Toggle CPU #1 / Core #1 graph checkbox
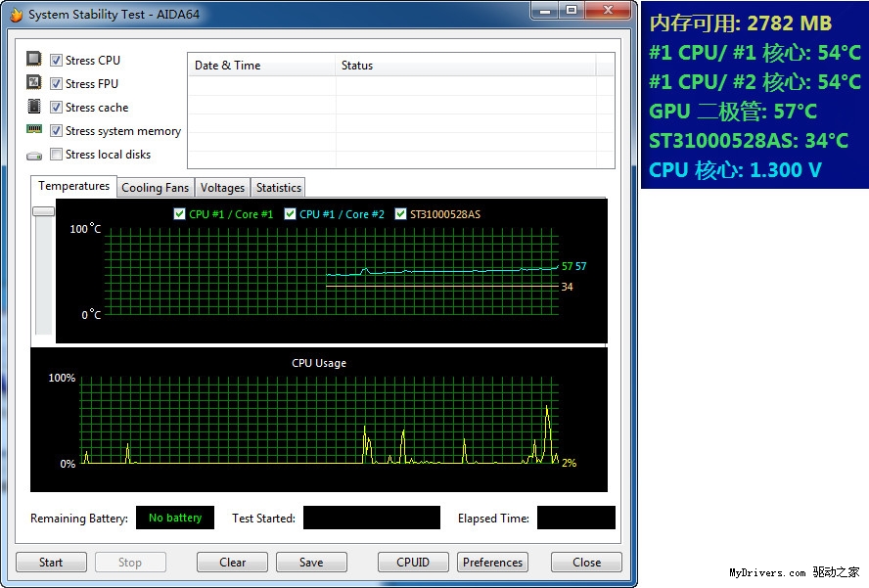 click(179, 214)
